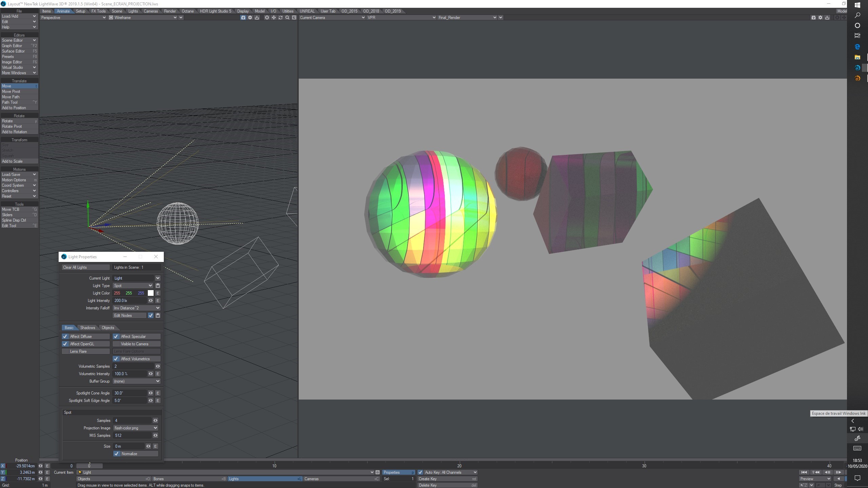This screenshot has height=488, width=868.
Task: Click the viewport zoom magnifier icon
Action: [x=287, y=18]
